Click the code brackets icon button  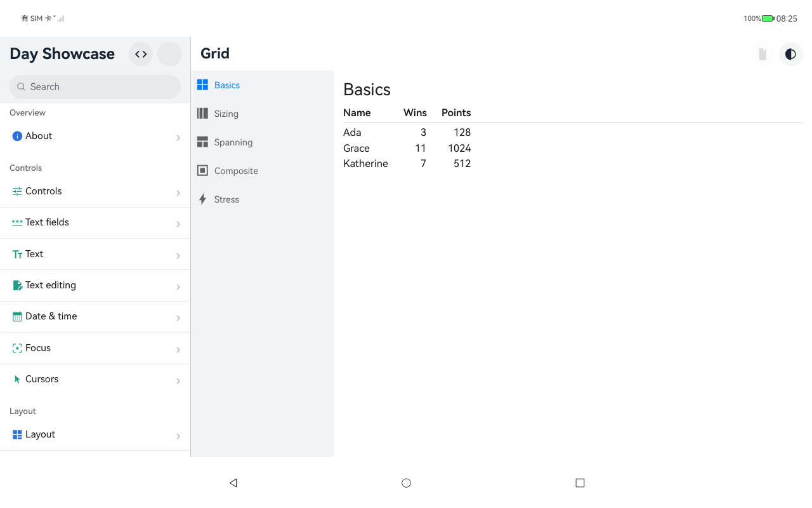point(141,54)
